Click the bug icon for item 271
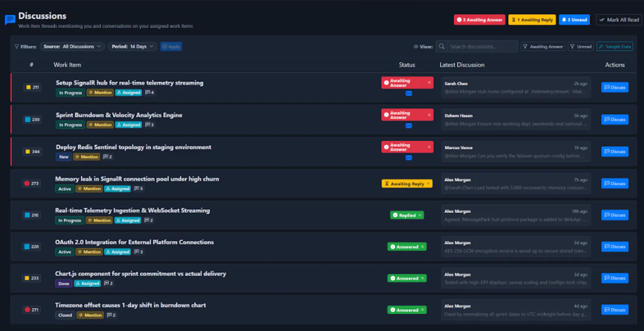Image resolution: width=644 pixels, height=331 pixels. (27, 310)
